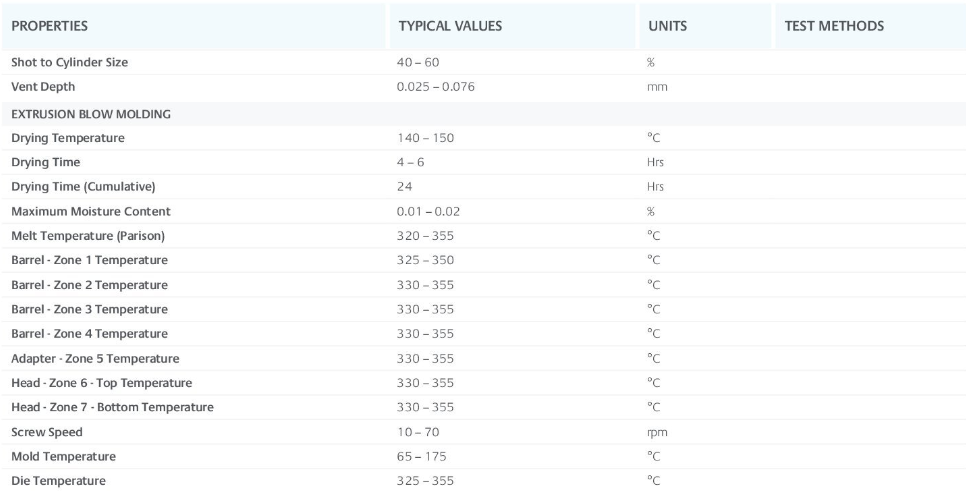Click the UNITS column header

tap(667, 26)
